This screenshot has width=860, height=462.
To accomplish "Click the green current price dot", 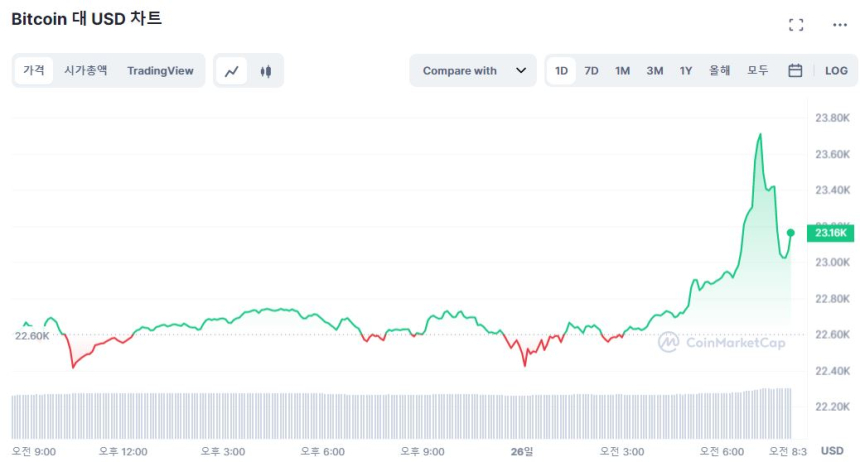I will coord(790,233).
